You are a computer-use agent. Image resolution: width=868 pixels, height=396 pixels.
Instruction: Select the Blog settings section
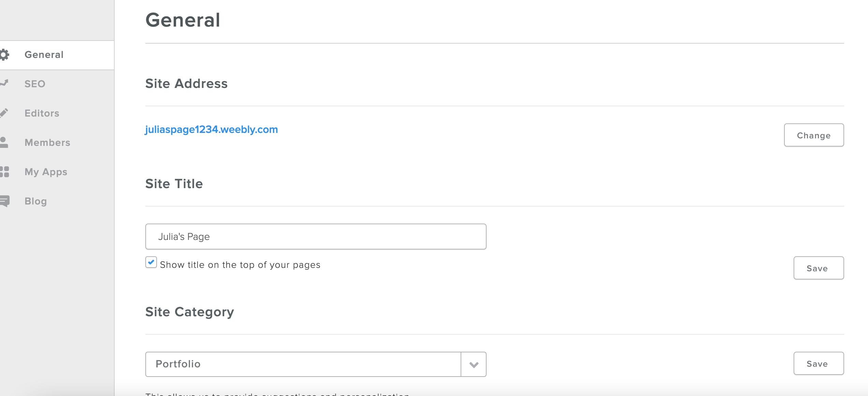click(x=36, y=201)
